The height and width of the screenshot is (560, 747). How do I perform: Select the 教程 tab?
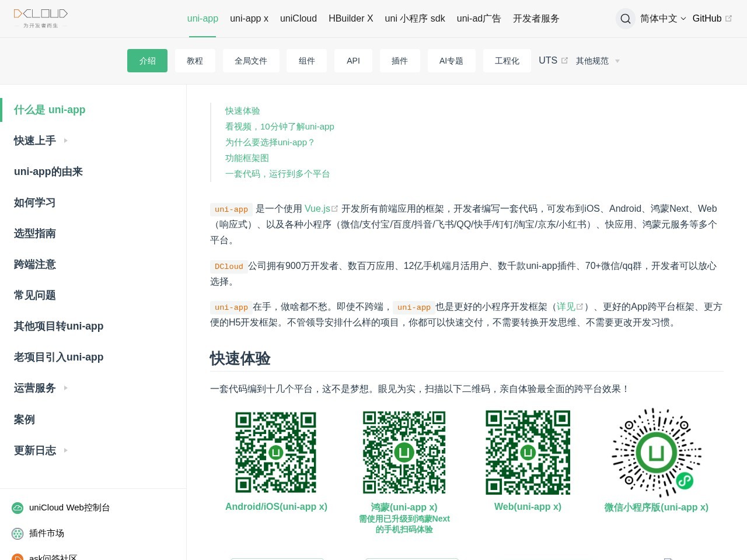[195, 61]
